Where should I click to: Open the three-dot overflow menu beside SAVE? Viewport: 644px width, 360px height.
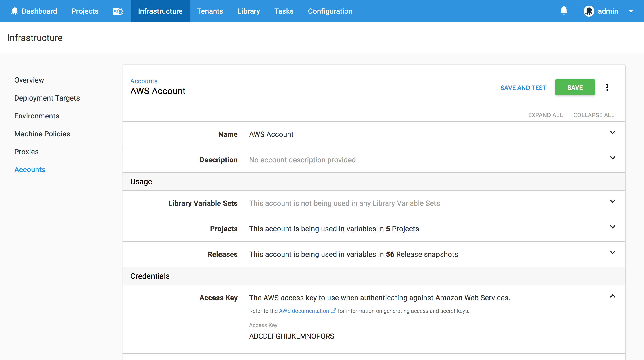[608, 87]
